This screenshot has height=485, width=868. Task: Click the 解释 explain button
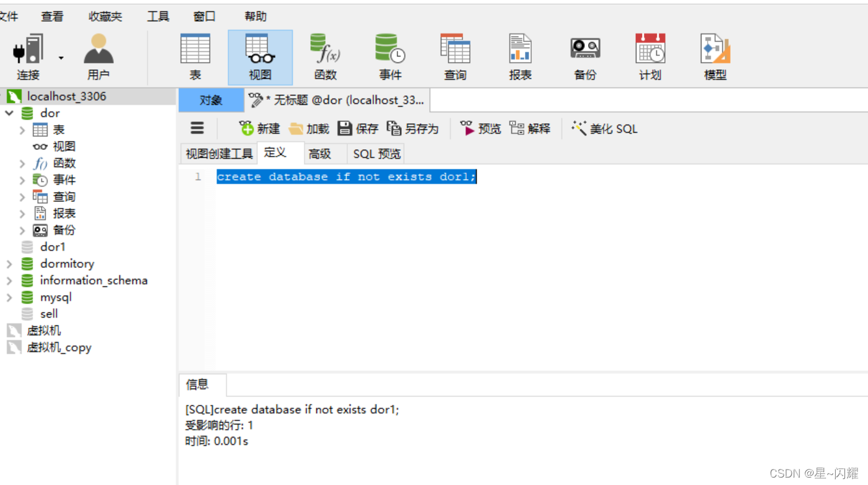[x=530, y=128]
